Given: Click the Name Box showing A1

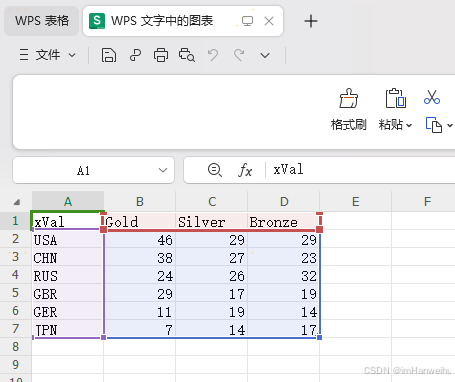Looking at the screenshot, I should 93,170.
